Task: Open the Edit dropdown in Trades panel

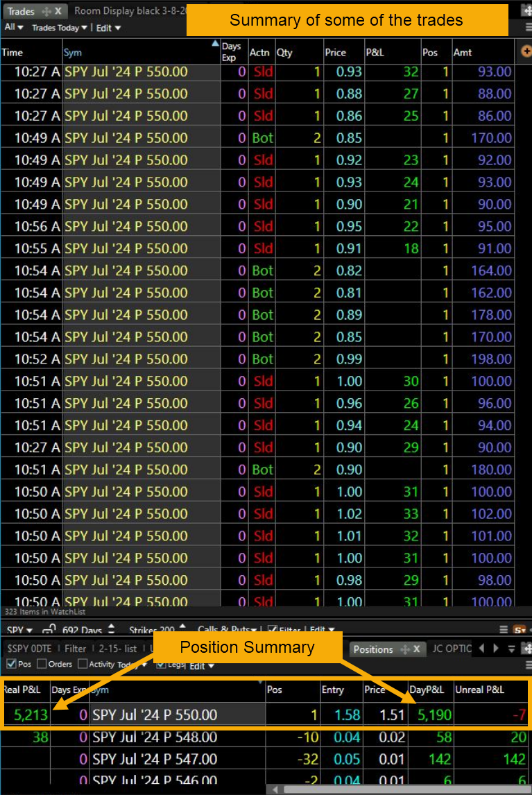Action: coord(108,28)
